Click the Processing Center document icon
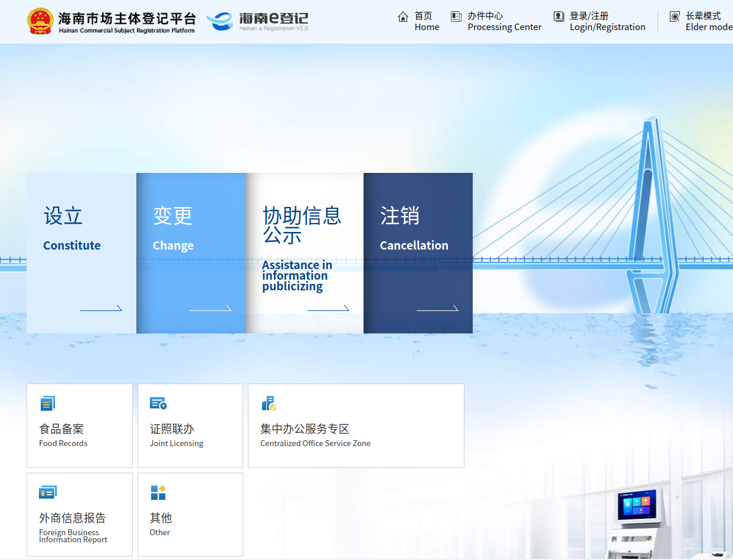This screenshot has height=560, width=733. click(x=456, y=17)
